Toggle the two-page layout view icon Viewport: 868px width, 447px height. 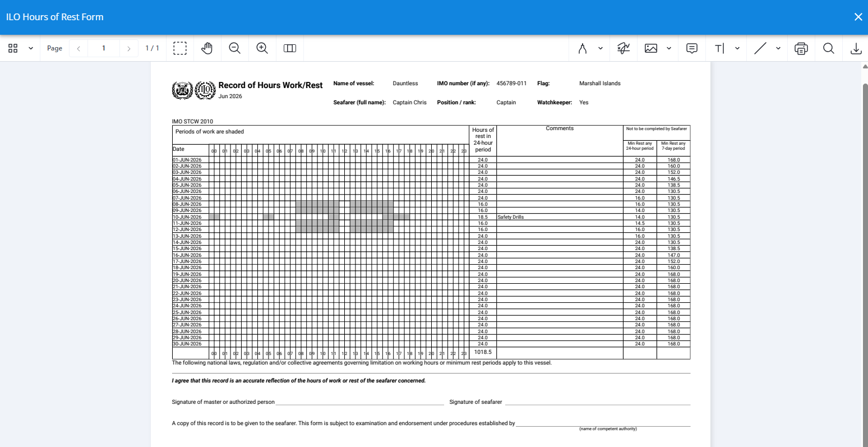(290, 48)
